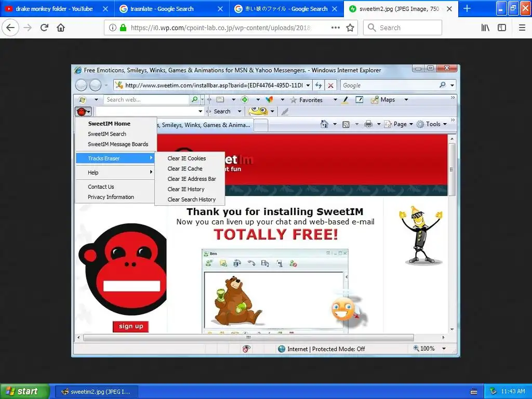Viewport: 532px width, 399px height.
Task: Go back with Firefox back arrow
Action: [10, 28]
